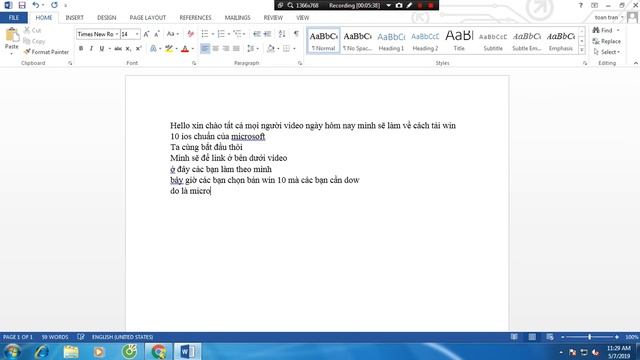Grow the font size
Viewport: 640px width, 360px height.
146,34
